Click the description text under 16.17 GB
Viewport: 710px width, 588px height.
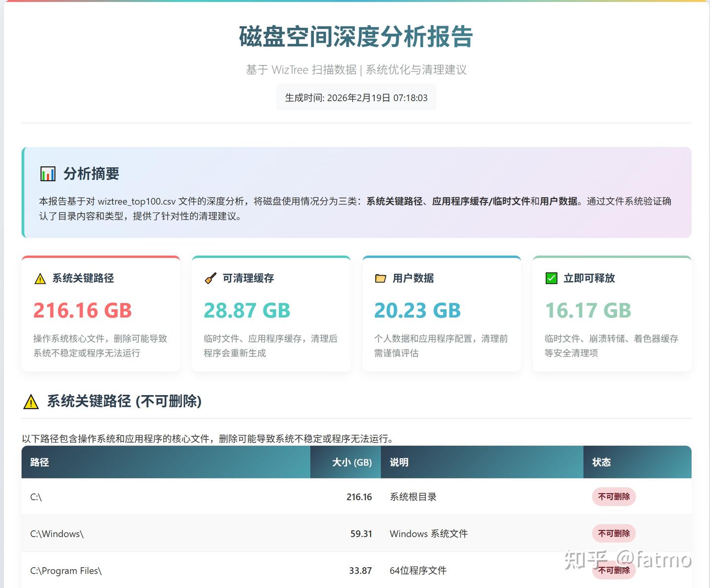(611, 345)
